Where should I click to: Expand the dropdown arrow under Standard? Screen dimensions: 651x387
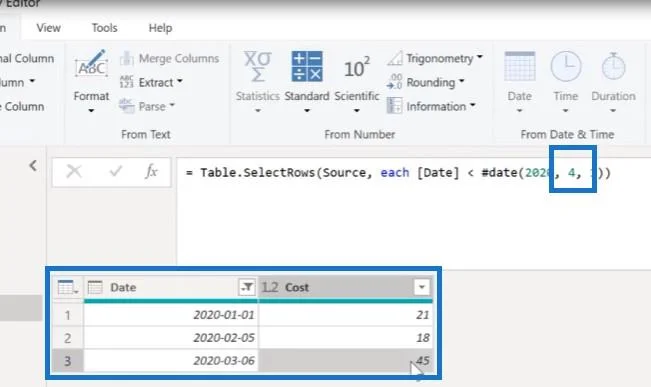click(307, 111)
